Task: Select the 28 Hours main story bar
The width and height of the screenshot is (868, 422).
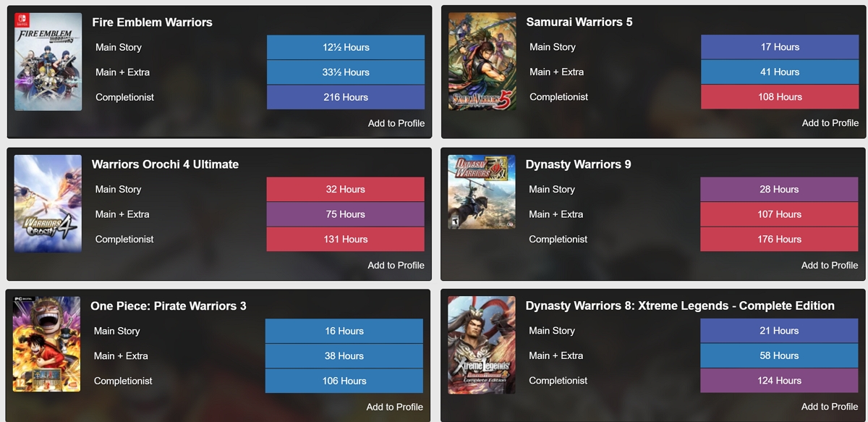Action: tap(779, 190)
